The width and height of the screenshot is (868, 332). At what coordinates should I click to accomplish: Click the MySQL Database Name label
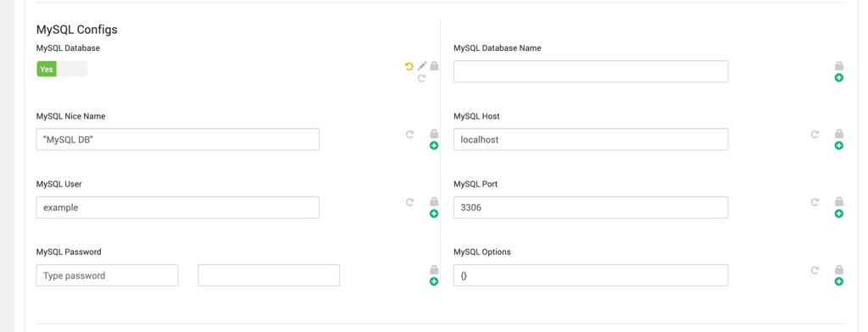[x=497, y=48]
